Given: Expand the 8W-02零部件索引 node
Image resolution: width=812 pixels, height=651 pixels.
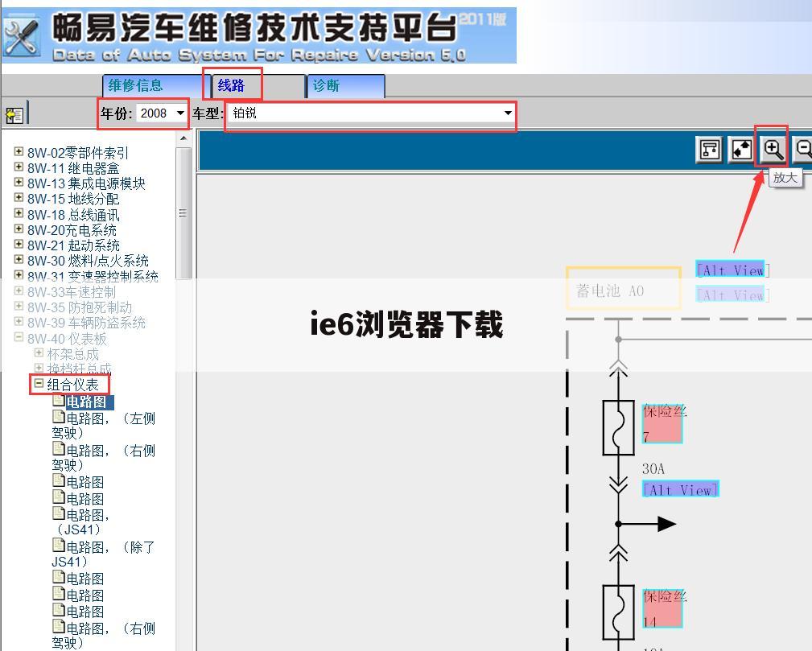Looking at the screenshot, I should pyautogui.click(x=19, y=151).
